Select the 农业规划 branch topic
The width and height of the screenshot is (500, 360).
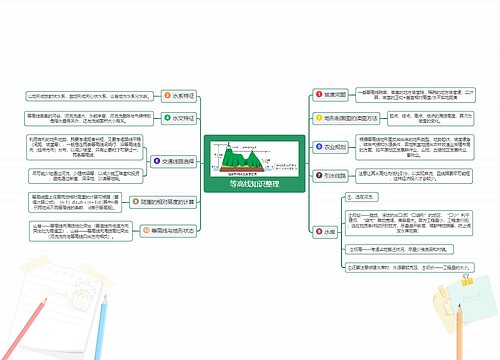(330, 147)
